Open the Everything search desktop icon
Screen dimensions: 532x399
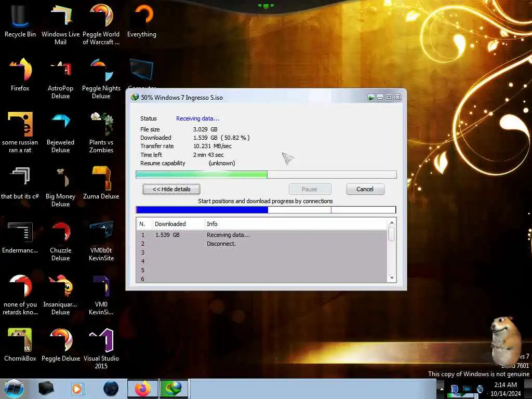142,21
